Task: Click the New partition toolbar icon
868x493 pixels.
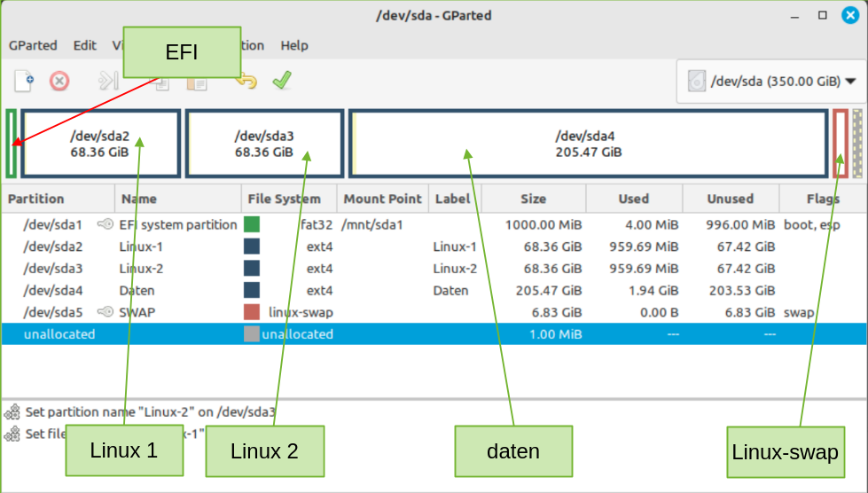Action: coord(24,82)
